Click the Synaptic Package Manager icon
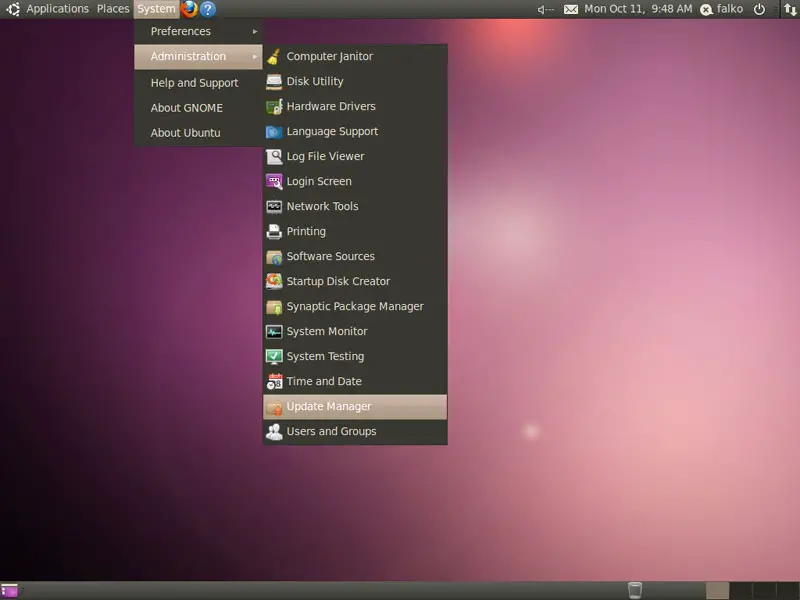Viewport: 800px width, 600px height. 274,307
